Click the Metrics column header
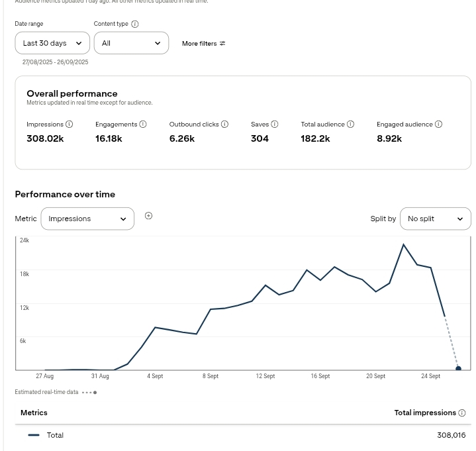 tap(34, 413)
